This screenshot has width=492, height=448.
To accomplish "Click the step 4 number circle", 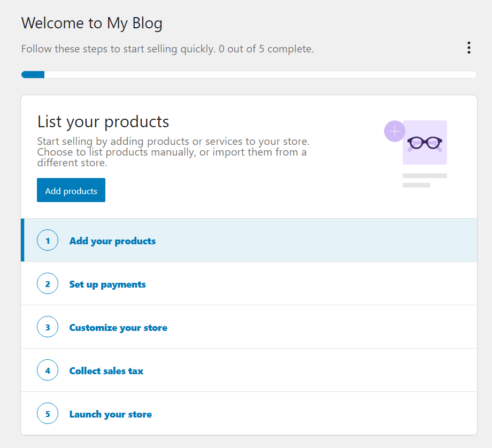I will coord(48,370).
